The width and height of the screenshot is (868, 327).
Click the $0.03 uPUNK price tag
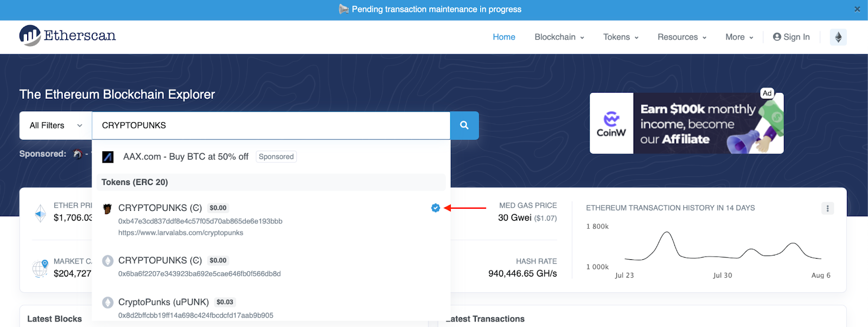225,302
